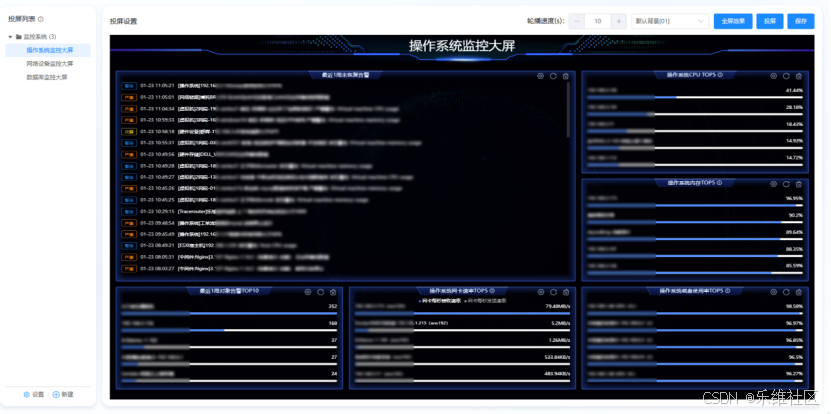
Task: Click the 投屏设置 heading
Action: tap(123, 22)
